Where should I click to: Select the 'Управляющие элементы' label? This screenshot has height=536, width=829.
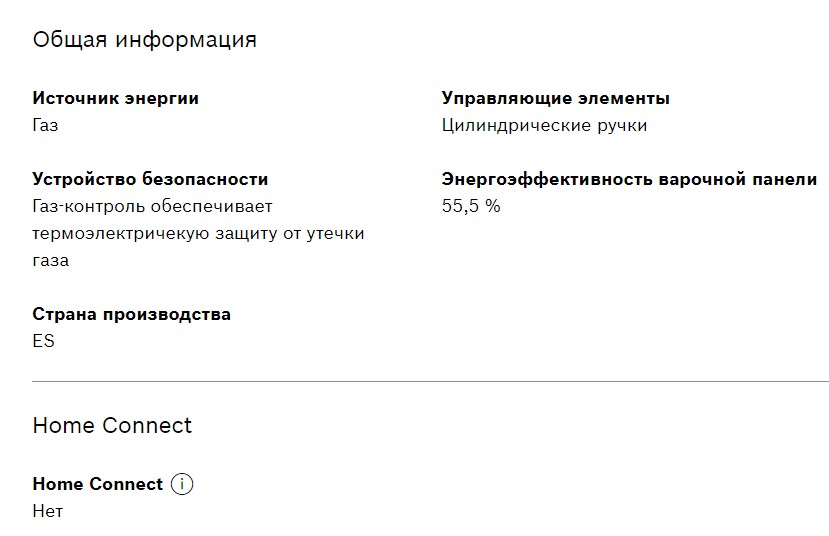[x=555, y=98]
